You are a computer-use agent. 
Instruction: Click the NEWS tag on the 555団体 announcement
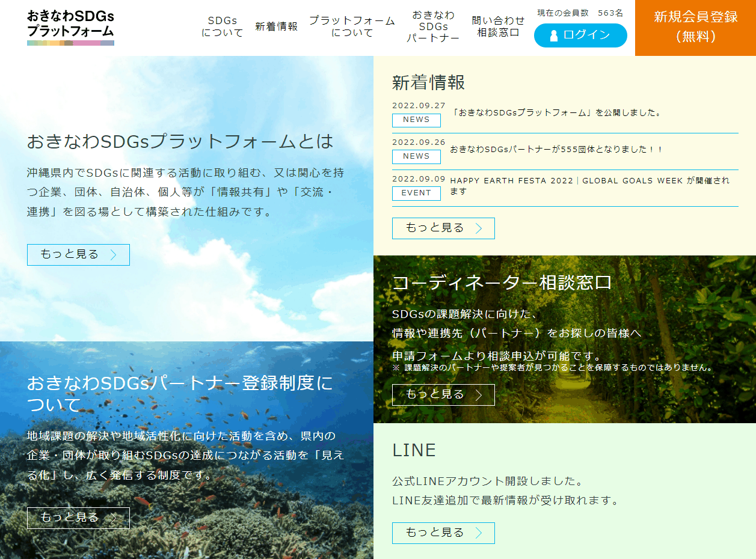coord(416,157)
